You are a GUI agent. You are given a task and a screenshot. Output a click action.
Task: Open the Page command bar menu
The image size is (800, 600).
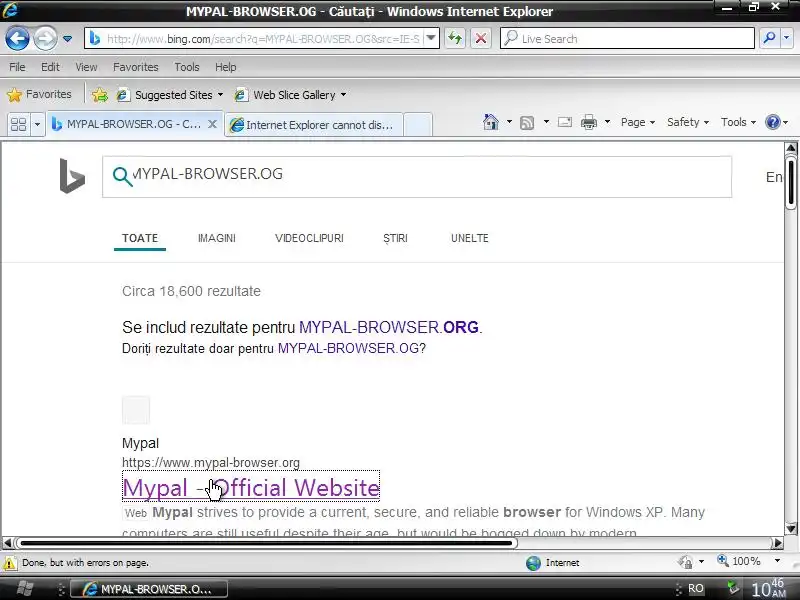click(x=637, y=122)
